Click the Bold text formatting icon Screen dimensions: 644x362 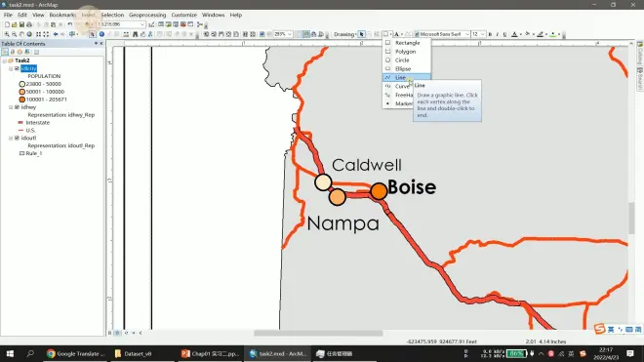point(490,34)
